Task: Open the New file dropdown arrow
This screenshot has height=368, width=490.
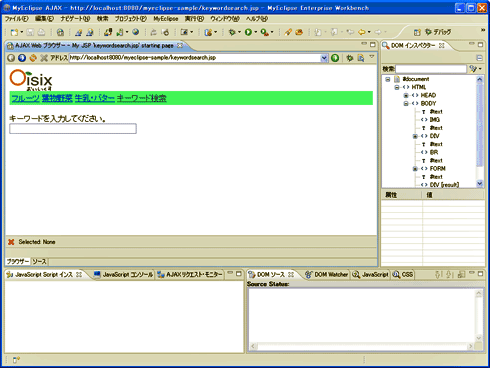Action: point(22,32)
